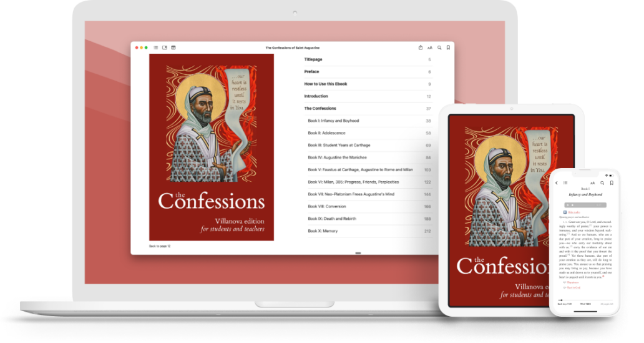Open contents list icon on the phone
This screenshot has width=644, height=343.
click(x=565, y=183)
